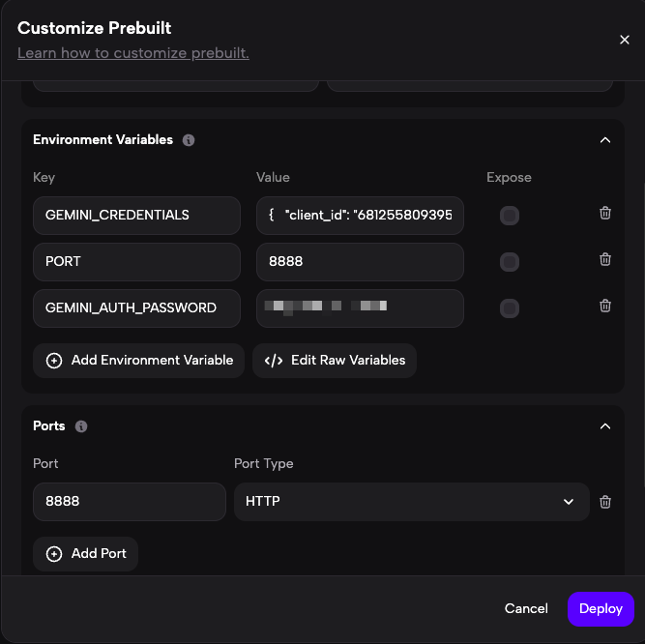Click the Ports info icon
645x644 pixels.
[81, 426]
